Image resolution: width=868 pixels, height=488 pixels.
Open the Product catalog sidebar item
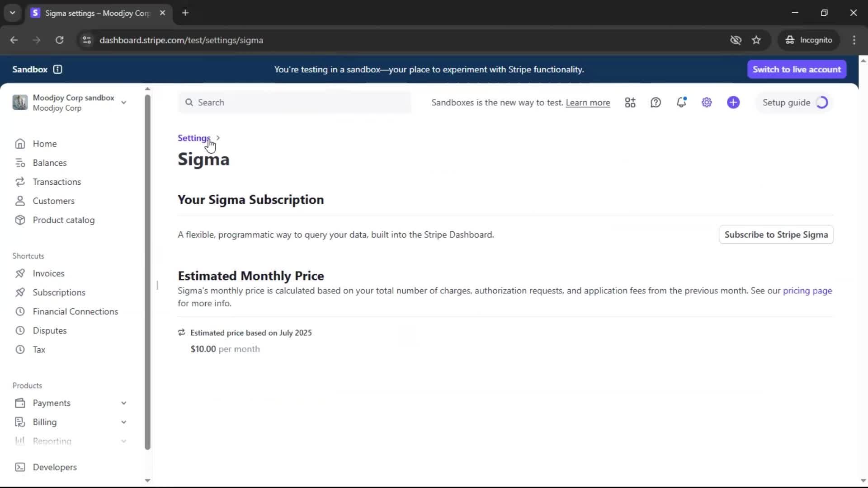click(x=63, y=220)
